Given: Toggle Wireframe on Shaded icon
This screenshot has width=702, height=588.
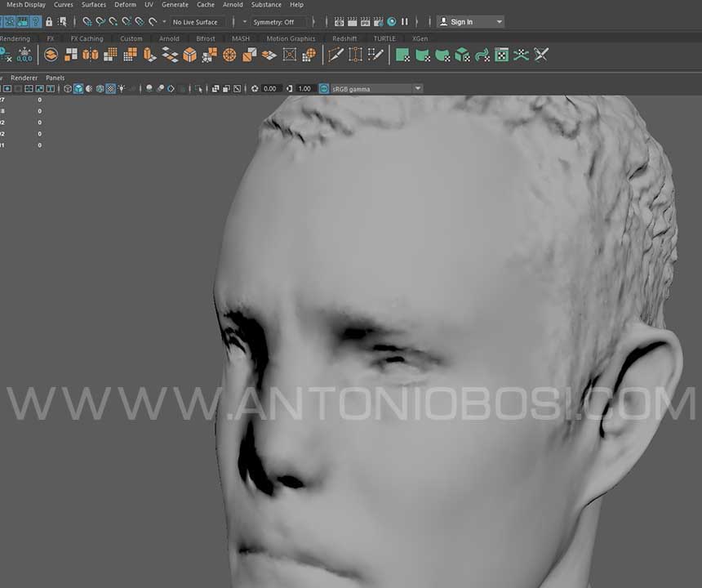Looking at the screenshot, I should tap(100, 89).
